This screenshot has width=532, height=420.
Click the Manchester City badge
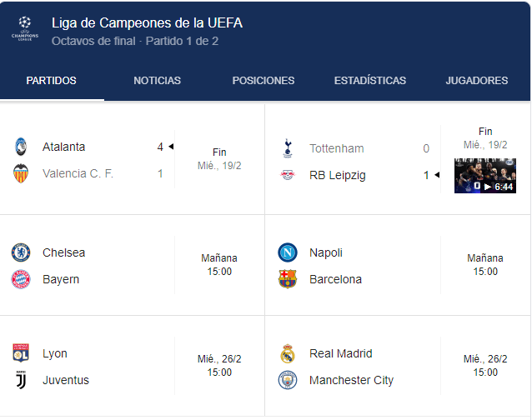[288, 380]
